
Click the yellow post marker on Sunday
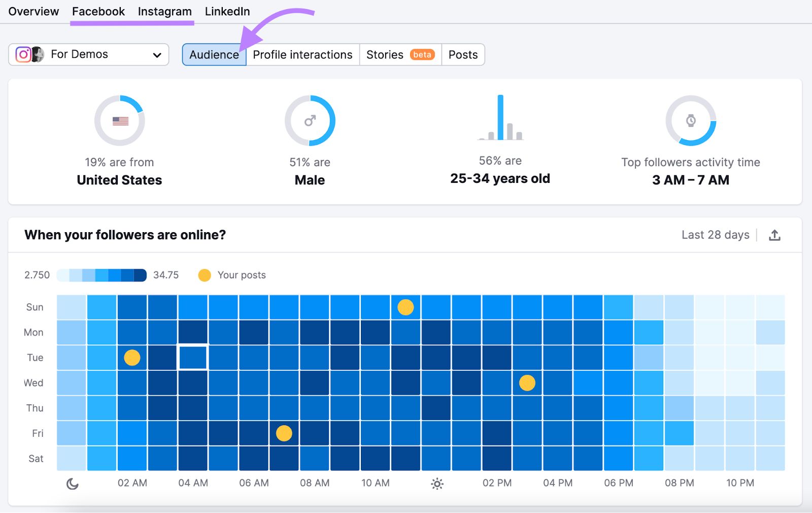point(405,307)
